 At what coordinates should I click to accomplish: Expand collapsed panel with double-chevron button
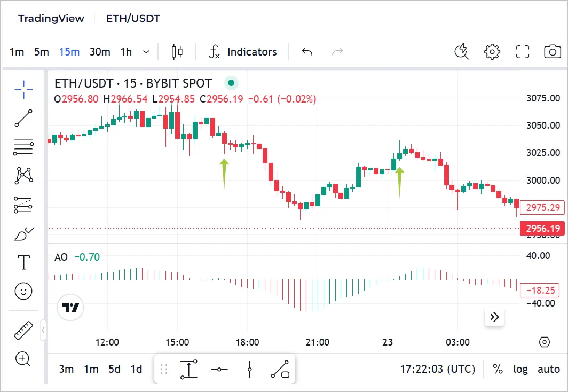pos(494,317)
